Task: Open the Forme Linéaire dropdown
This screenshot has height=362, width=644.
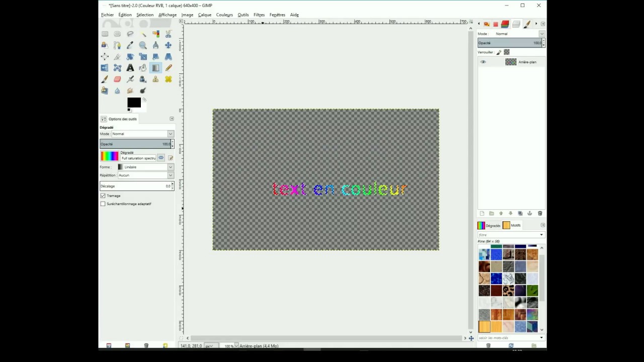Action: [x=145, y=167]
